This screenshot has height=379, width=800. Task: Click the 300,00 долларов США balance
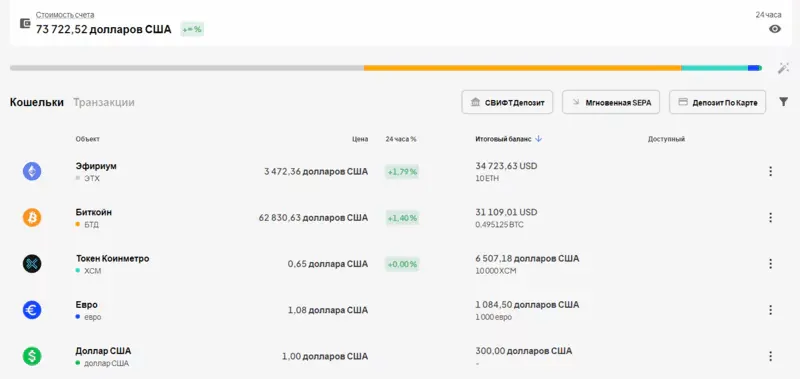coord(523,350)
